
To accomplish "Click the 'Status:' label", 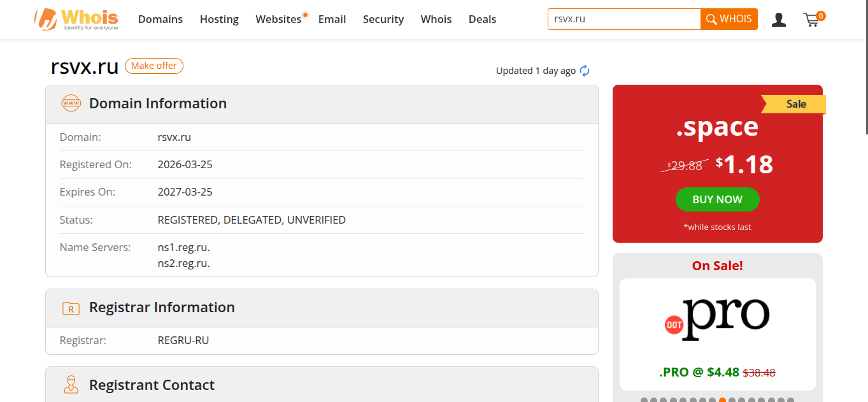I will (76, 220).
